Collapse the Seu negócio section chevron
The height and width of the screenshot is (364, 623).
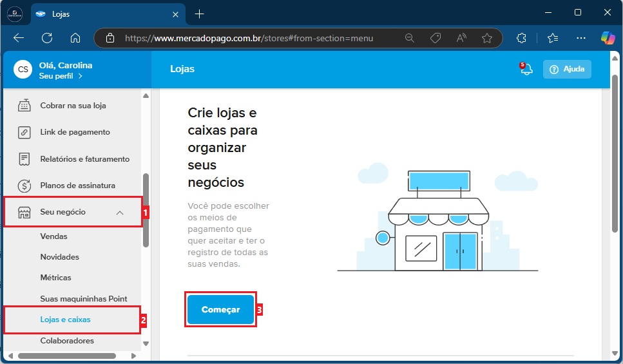pyautogui.click(x=120, y=213)
